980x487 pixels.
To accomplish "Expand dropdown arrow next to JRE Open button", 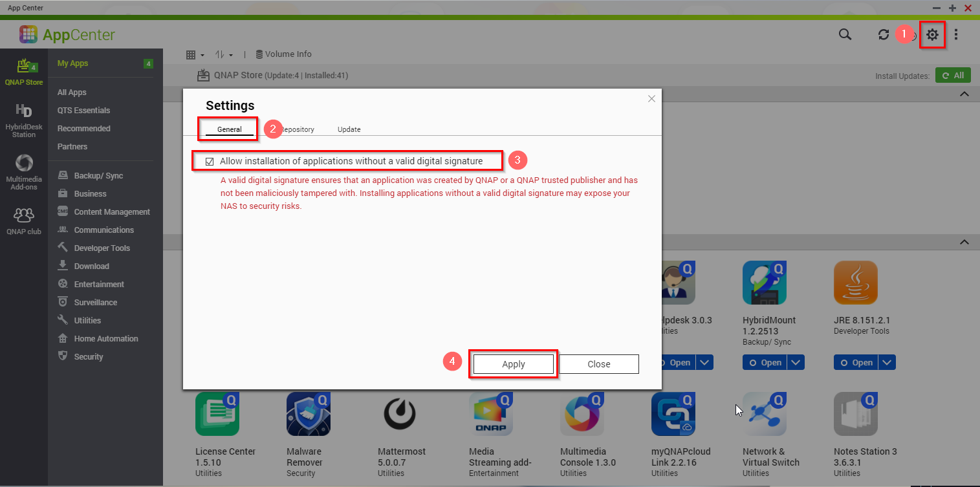I will (887, 363).
